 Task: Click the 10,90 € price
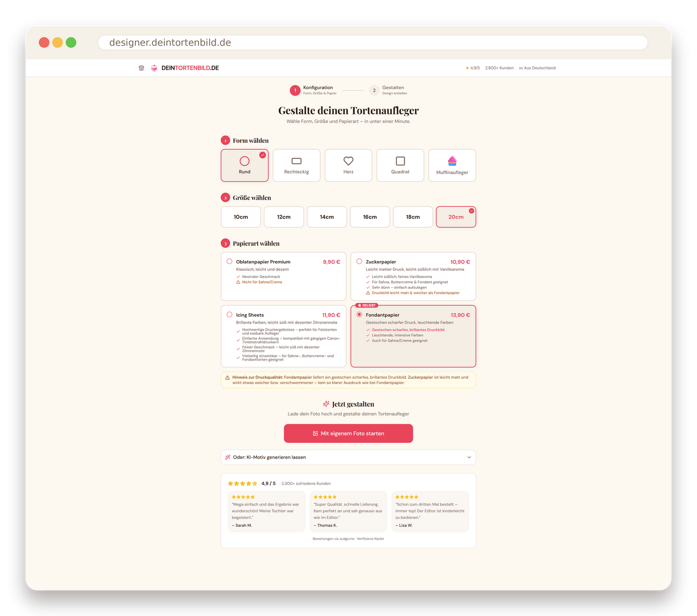tap(460, 262)
